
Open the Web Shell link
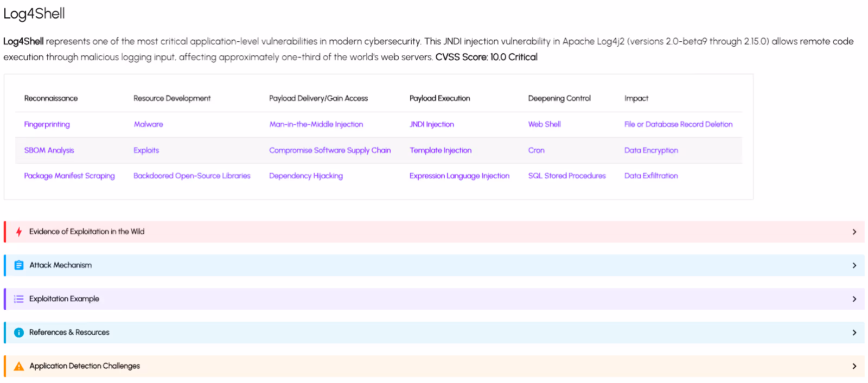[x=545, y=124]
